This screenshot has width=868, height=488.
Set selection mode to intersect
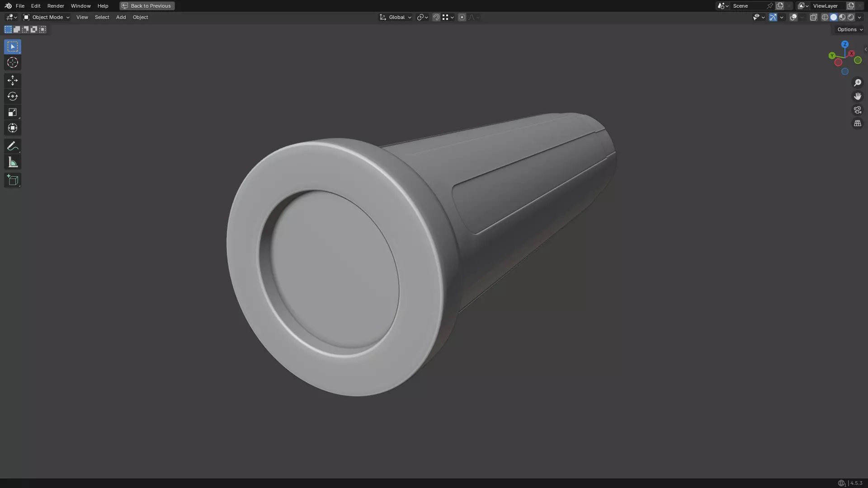point(42,29)
